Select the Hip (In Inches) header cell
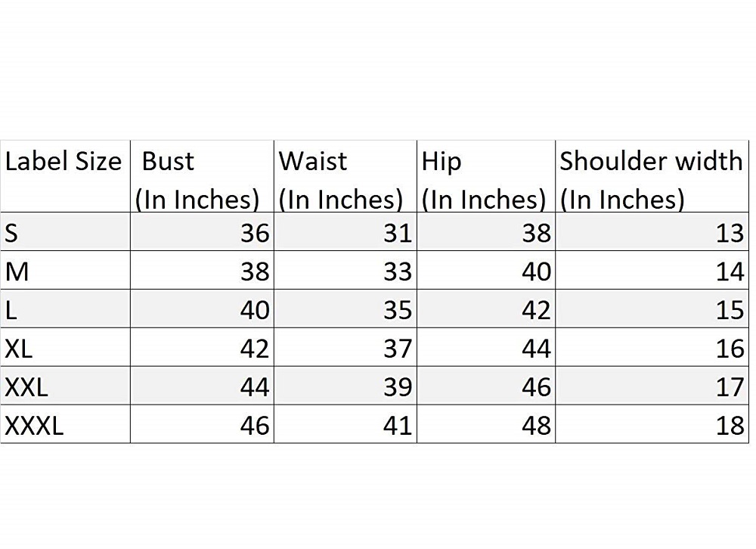756x549 pixels. [486, 176]
